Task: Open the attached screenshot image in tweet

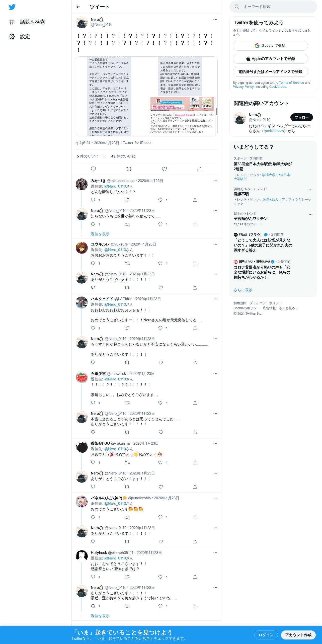Action: point(147,96)
